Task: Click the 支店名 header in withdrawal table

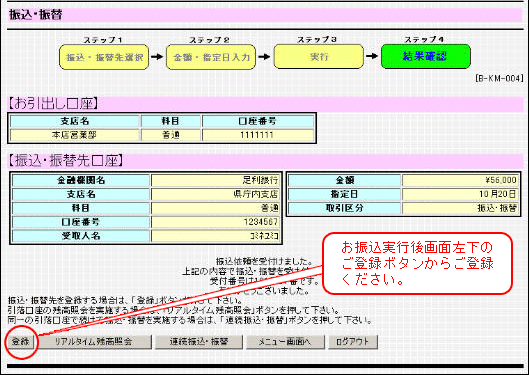Action: 74,121
